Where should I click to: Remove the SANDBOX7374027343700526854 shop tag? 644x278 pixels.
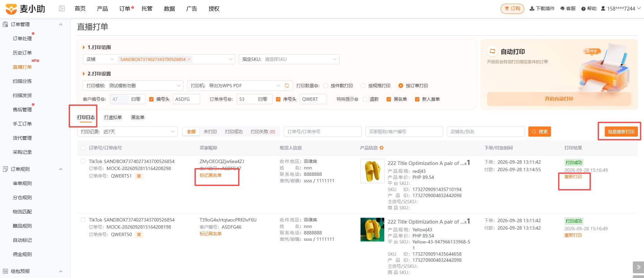point(189,59)
